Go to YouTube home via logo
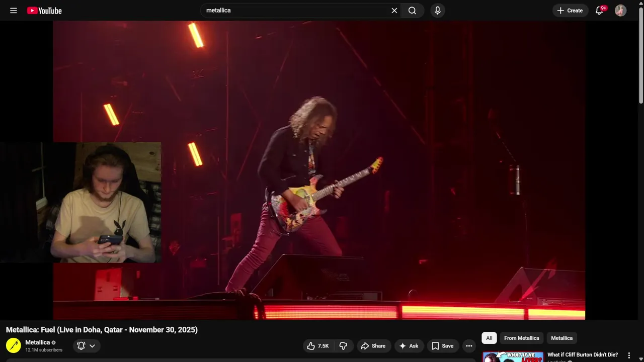Viewport: 644px width, 362px height. 44,11
